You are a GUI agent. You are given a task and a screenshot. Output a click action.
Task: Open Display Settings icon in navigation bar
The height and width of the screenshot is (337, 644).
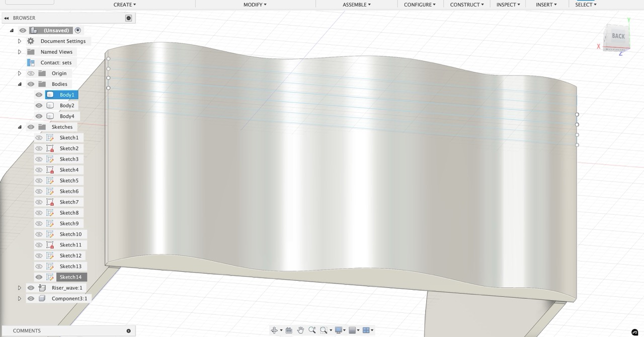click(x=339, y=330)
